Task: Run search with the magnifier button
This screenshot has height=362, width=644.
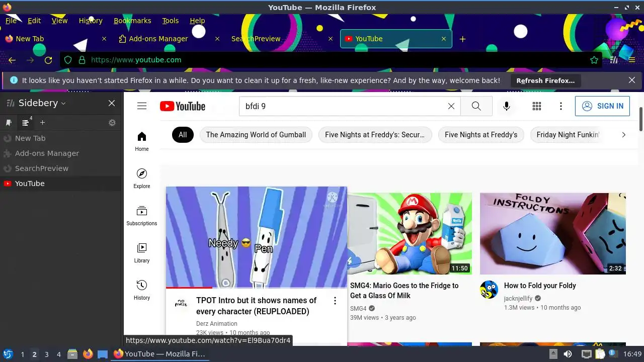Action: tap(476, 106)
